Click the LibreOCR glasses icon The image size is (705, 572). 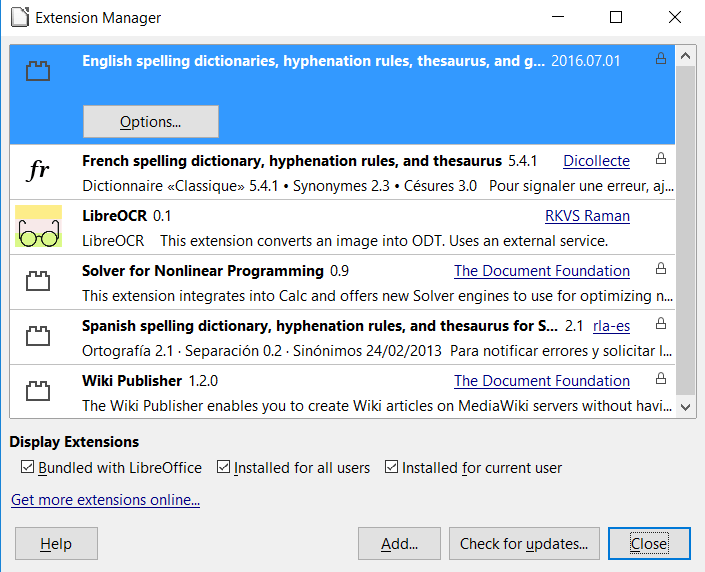point(38,226)
